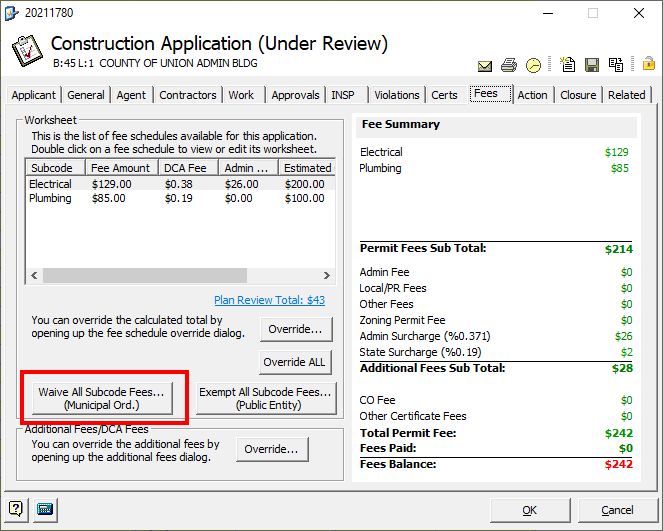663x531 pixels.
Task: Click the clipboard application icon beside title
Action: point(27,51)
